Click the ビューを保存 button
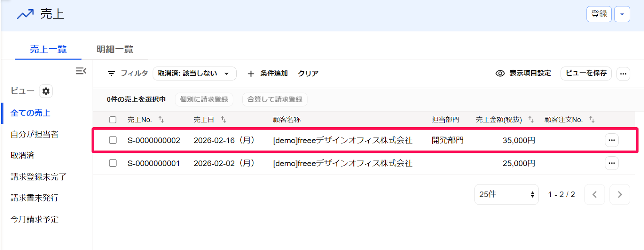 coord(586,73)
